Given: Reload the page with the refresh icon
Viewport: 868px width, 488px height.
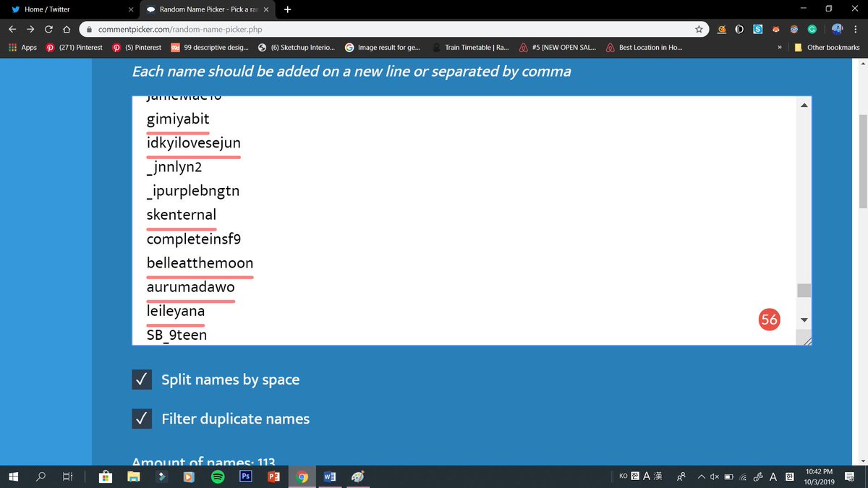Looking at the screenshot, I should click(x=48, y=30).
